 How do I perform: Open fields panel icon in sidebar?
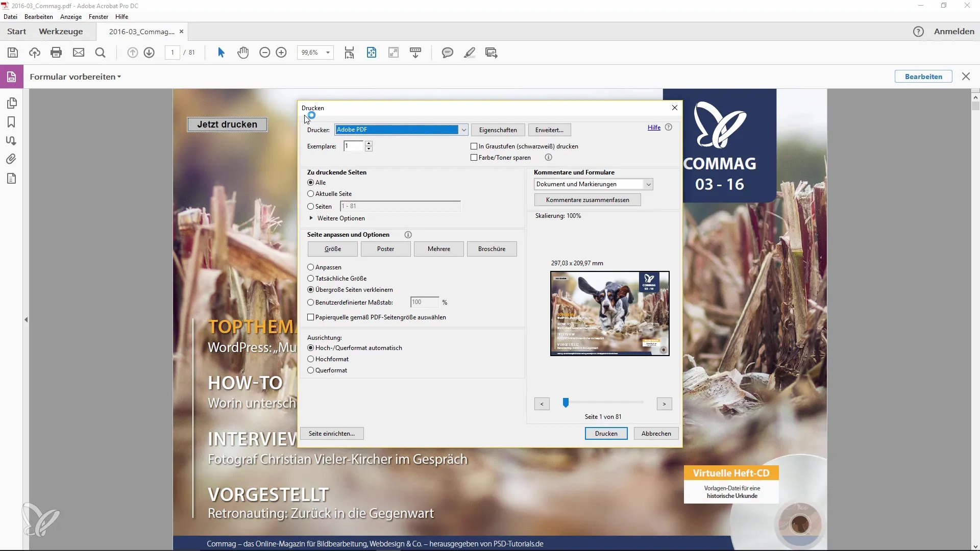click(11, 179)
